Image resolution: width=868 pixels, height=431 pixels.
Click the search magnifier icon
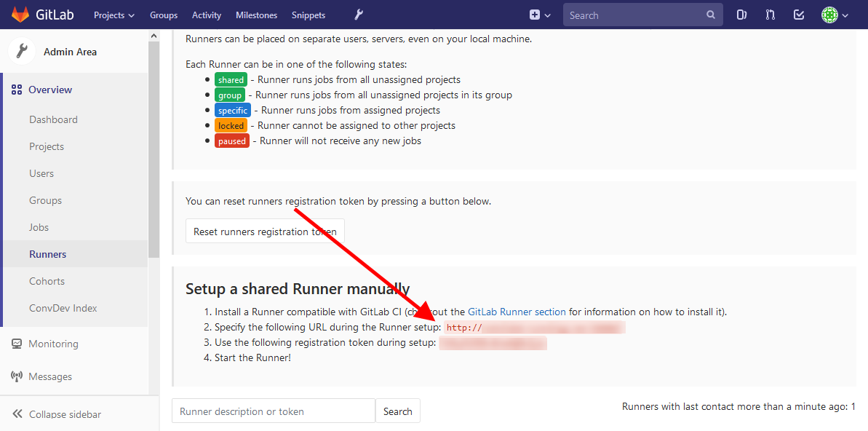(x=710, y=14)
